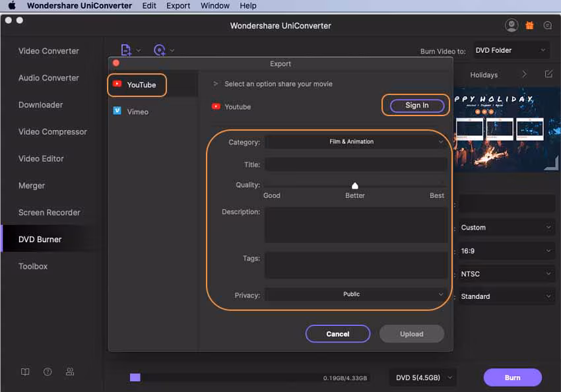Viewport: 561px width, 392px height.
Task: Click the 0.19GB/4.33GB size text
Action: pyautogui.click(x=345, y=378)
